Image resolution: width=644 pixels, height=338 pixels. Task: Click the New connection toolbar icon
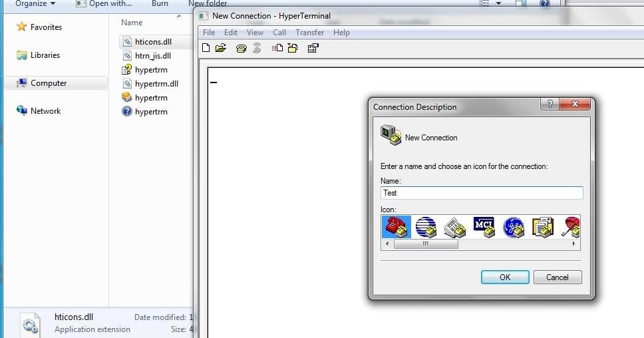click(206, 48)
